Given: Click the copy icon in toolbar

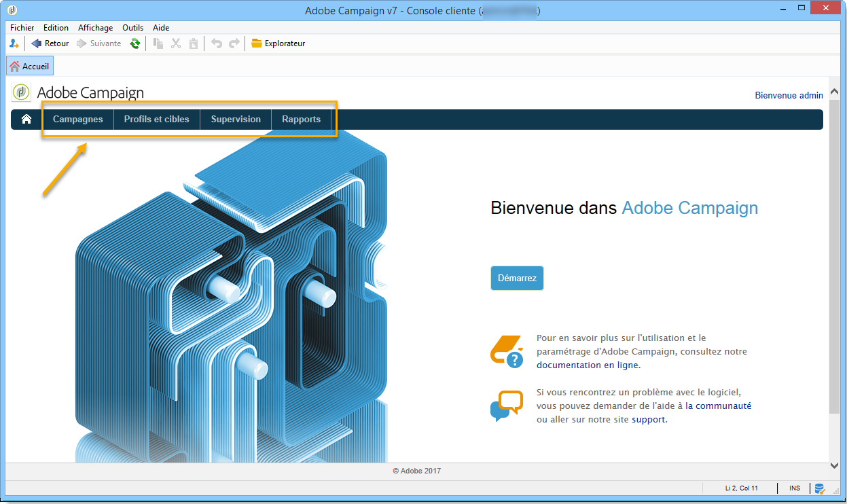Looking at the screenshot, I should pyautogui.click(x=158, y=43).
